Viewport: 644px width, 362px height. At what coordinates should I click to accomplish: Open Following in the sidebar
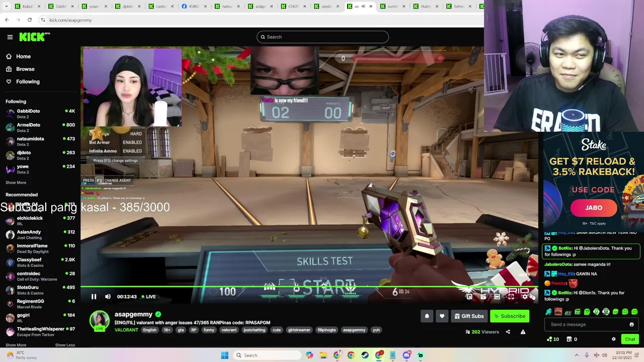click(x=28, y=81)
